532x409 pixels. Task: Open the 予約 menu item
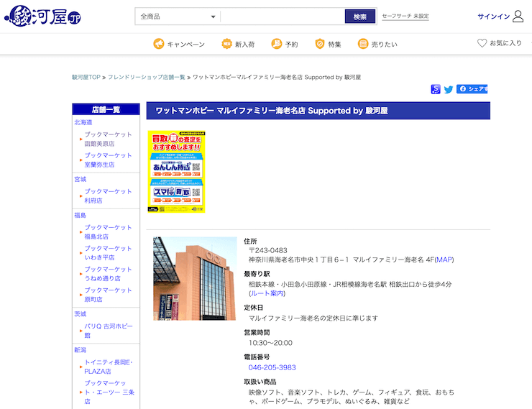pos(291,45)
